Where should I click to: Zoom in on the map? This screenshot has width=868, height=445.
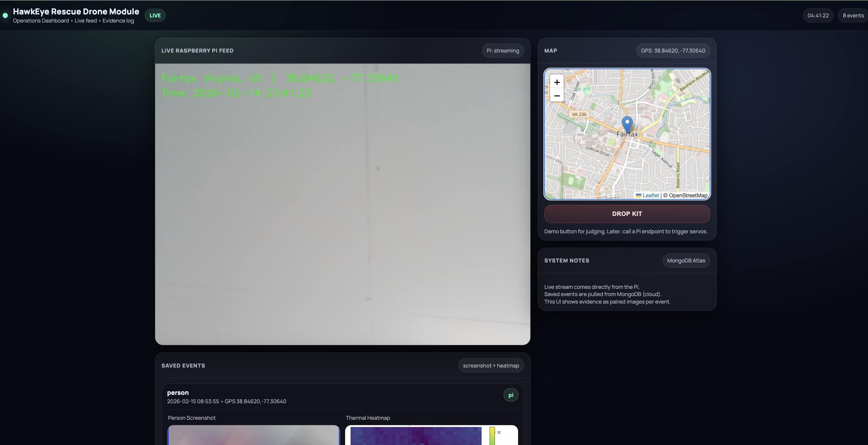click(x=557, y=82)
